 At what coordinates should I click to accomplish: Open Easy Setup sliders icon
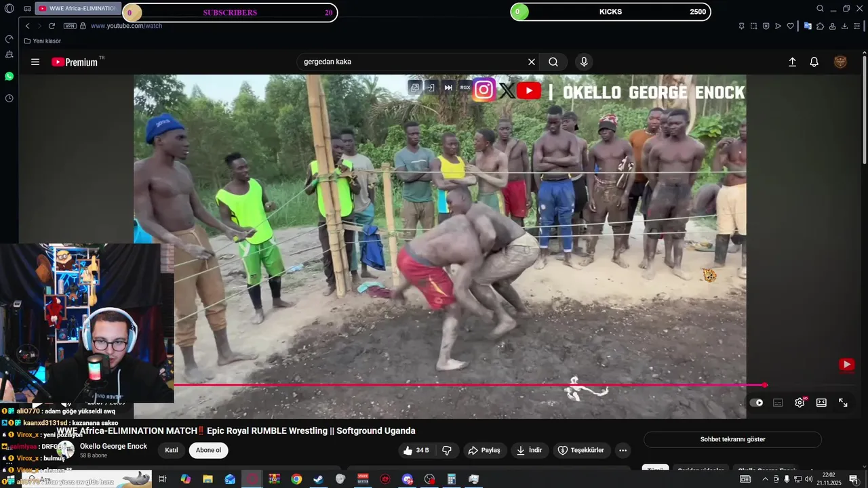pyautogui.click(x=857, y=26)
